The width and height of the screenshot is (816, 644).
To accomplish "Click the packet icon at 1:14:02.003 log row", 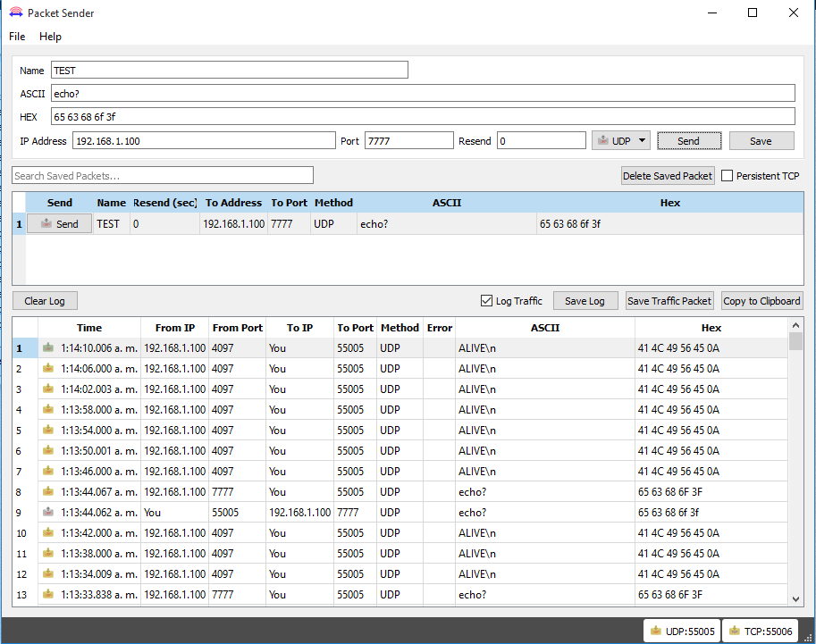I will [x=48, y=389].
